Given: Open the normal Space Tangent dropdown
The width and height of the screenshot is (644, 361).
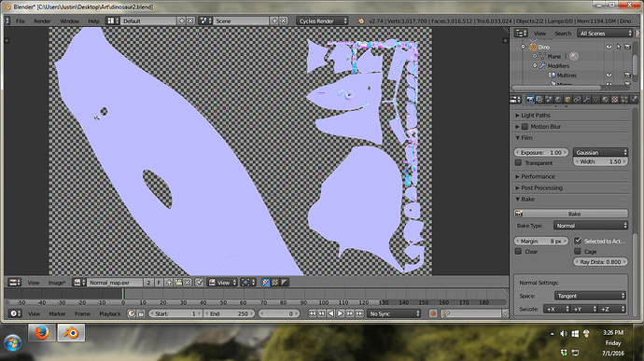Looking at the screenshot, I should point(590,296).
